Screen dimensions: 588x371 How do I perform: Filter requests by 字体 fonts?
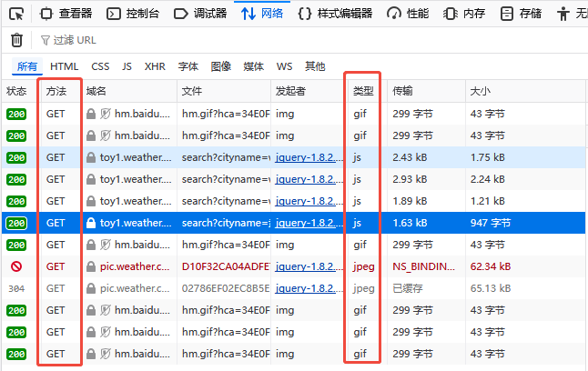(x=188, y=66)
